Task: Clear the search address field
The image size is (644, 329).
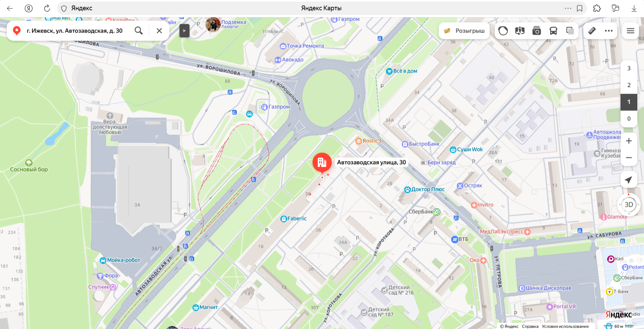Action: pos(159,31)
